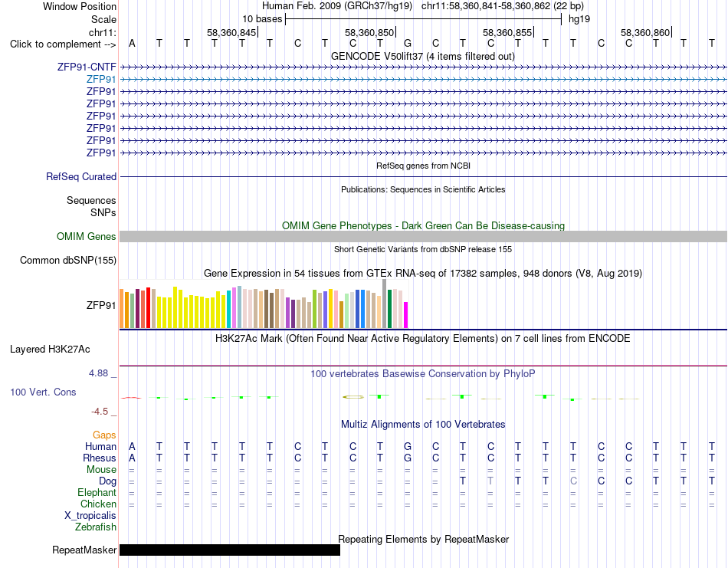Click the 4.88 PhyloP upper limit

coord(98,373)
